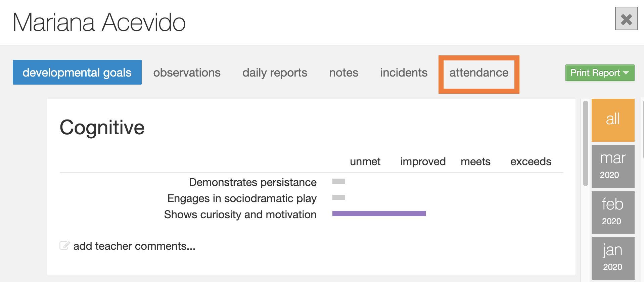Go to the notes tab
Viewport: 644px width, 282px height.
pos(343,73)
